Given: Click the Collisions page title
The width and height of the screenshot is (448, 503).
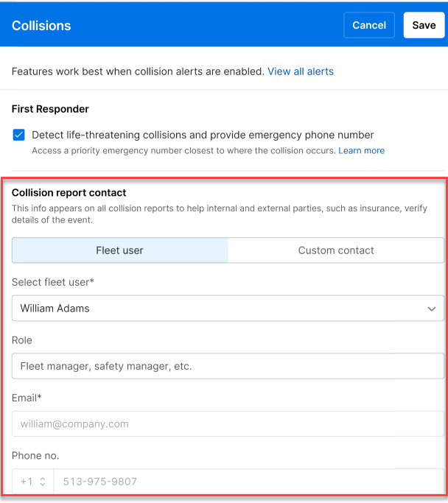Looking at the screenshot, I should [41, 25].
